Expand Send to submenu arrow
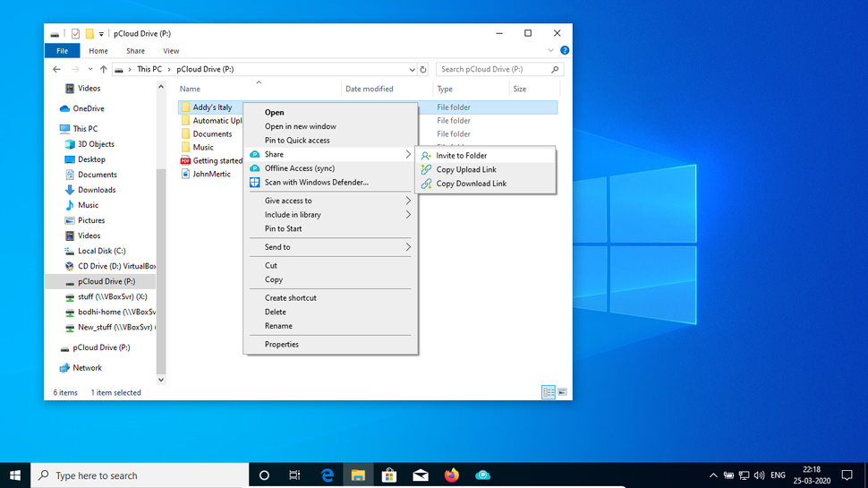 point(408,247)
